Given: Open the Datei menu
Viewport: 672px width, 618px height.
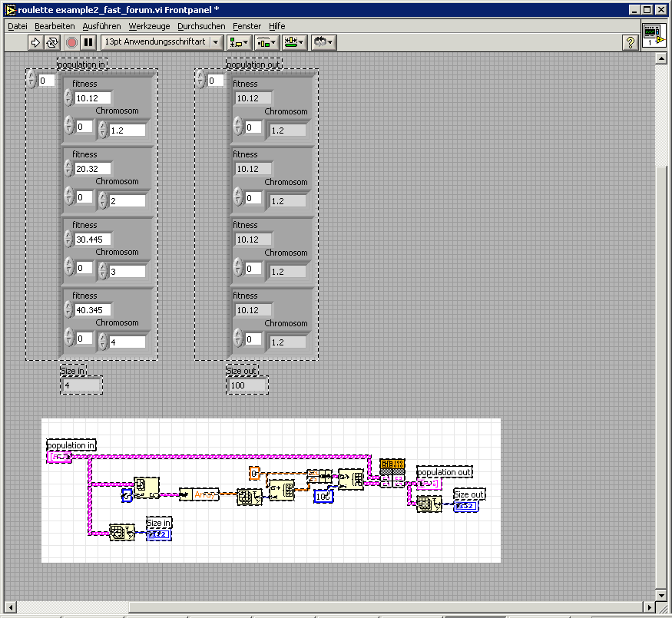Looking at the screenshot, I should pyautogui.click(x=17, y=26).
